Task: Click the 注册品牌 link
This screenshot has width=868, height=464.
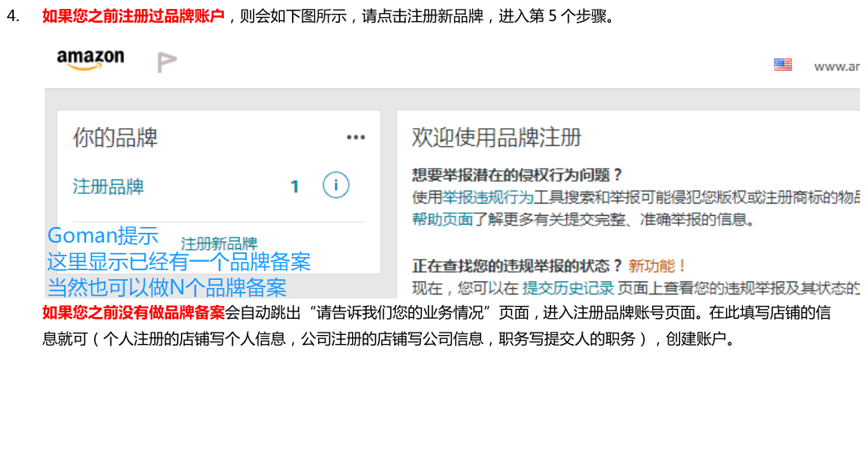Action: [x=108, y=187]
